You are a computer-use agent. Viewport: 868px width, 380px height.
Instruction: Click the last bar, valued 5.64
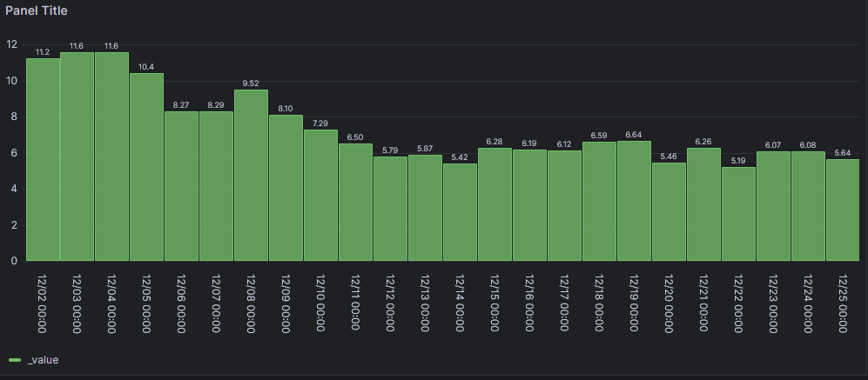pyautogui.click(x=843, y=210)
